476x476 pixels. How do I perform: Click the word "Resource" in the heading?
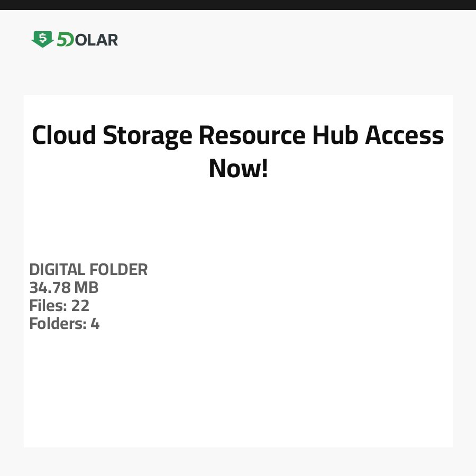pos(252,135)
